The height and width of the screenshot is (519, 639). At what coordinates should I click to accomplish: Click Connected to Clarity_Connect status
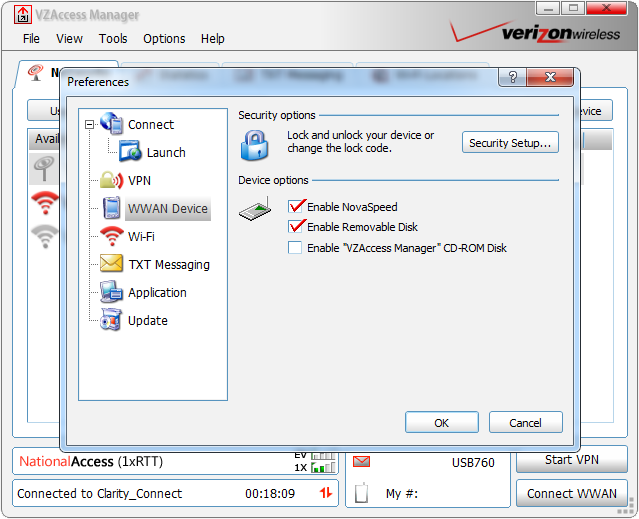pos(99,493)
